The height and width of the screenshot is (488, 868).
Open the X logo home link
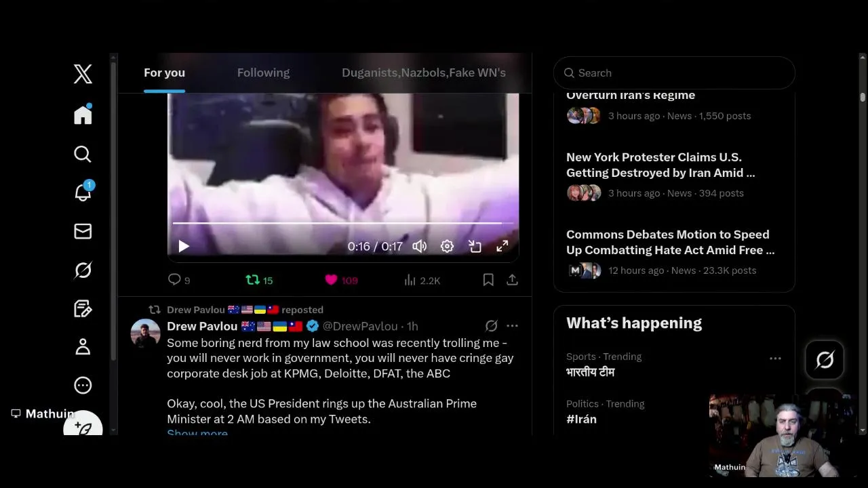coord(83,74)
